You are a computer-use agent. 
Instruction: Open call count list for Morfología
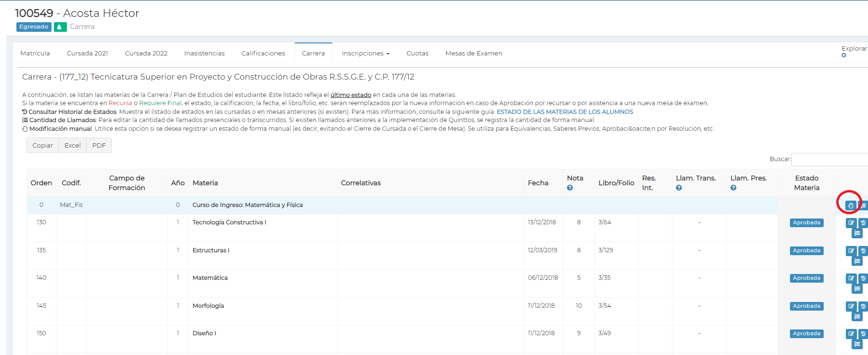click(857, 317)
